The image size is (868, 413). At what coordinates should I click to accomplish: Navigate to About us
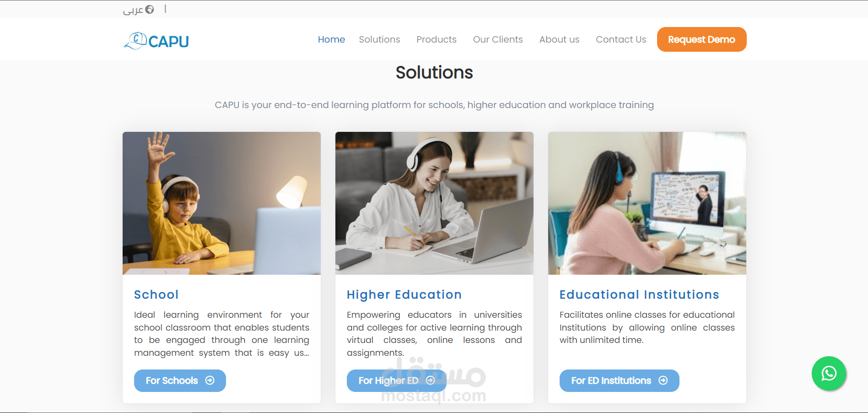(559, 39)
